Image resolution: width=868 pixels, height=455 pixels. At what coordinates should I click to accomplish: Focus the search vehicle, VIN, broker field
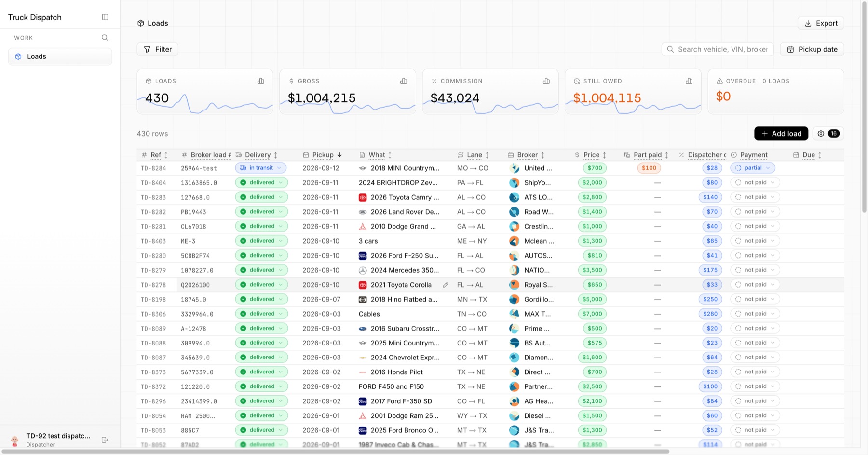pyautogui.click(x=718, y=49)
